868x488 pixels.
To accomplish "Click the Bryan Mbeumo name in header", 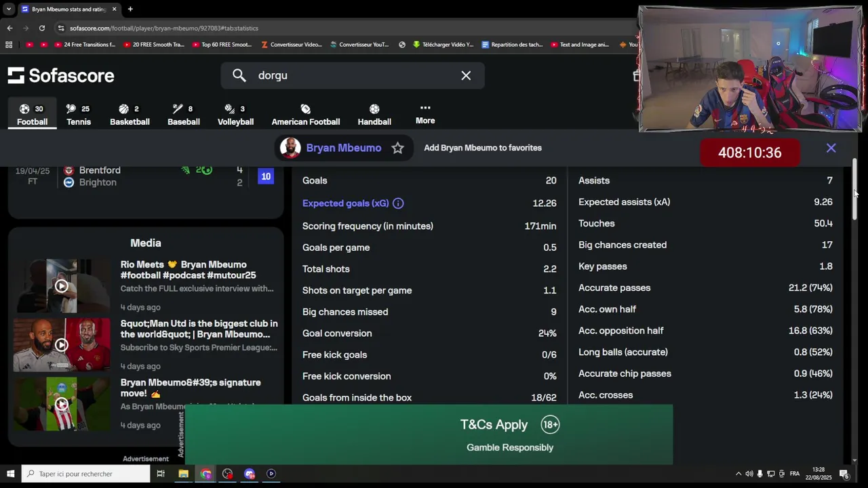I will pos(343,148).
